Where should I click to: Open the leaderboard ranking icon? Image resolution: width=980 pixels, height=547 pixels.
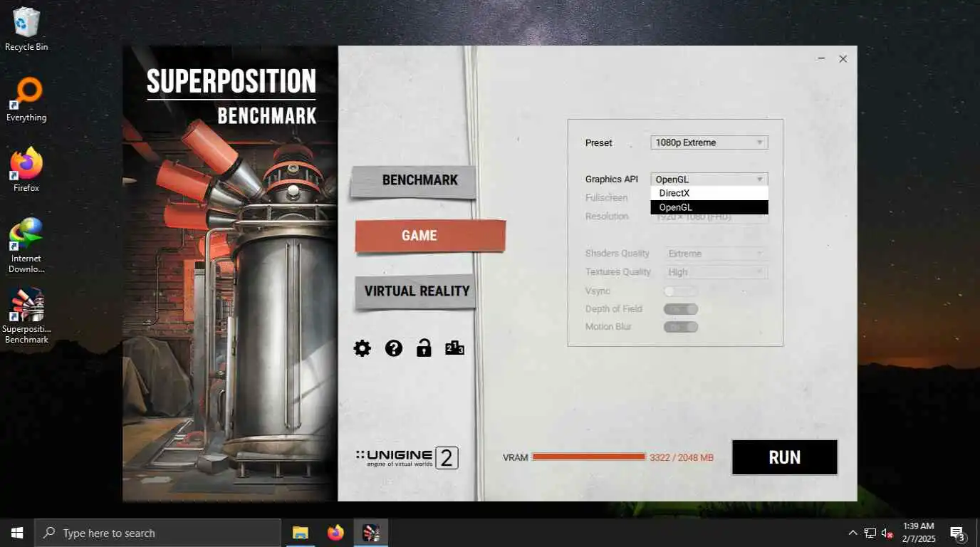[454, 348]
